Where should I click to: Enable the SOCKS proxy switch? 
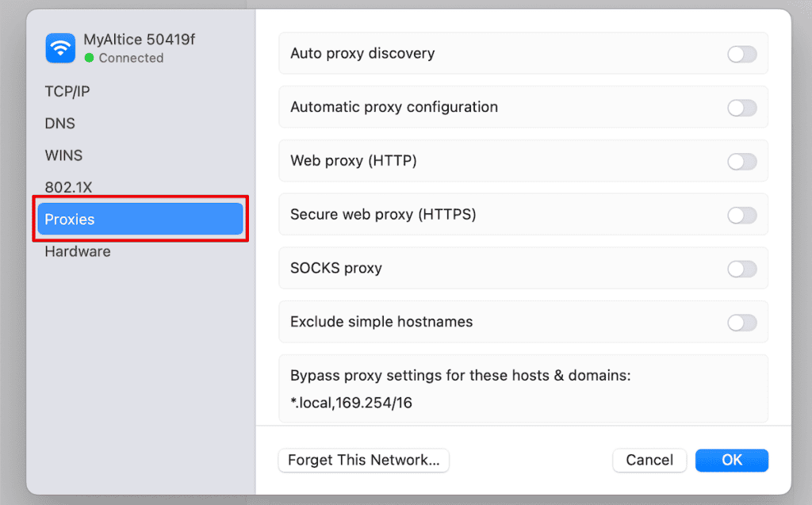pos(742,268)
